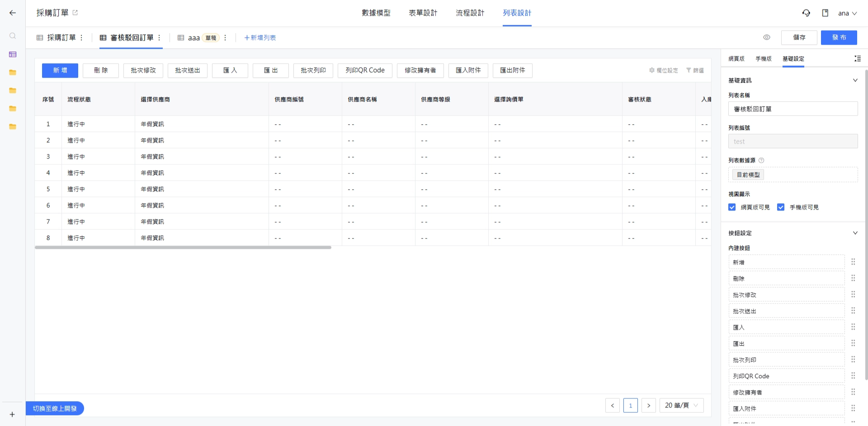The height and width of the screenshot is (426, 868).
Task: Open the 篩選 filter
Action: point(695,70)
